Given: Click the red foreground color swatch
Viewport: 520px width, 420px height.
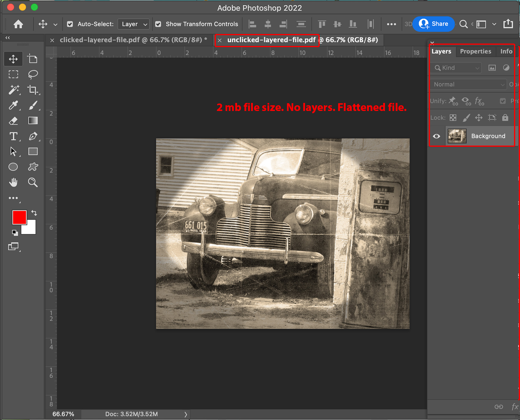Looking at the screenshot, I should (19, 217).
